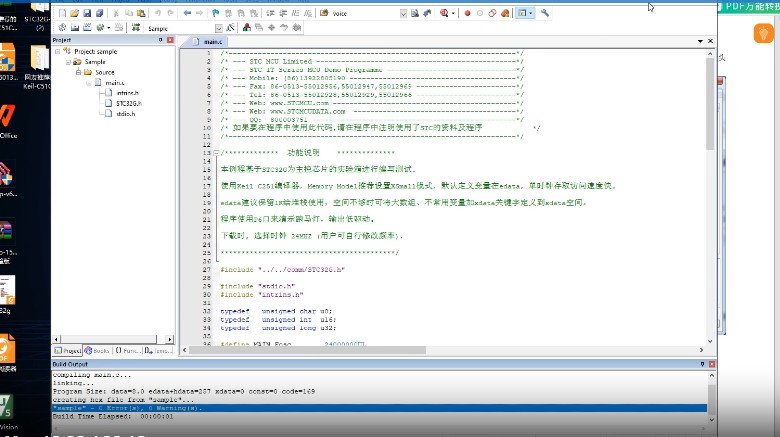The height and width of the screenshot is (437, 780).
Task: Pin the Project panel using the pin icon
Action: [161, 40]
